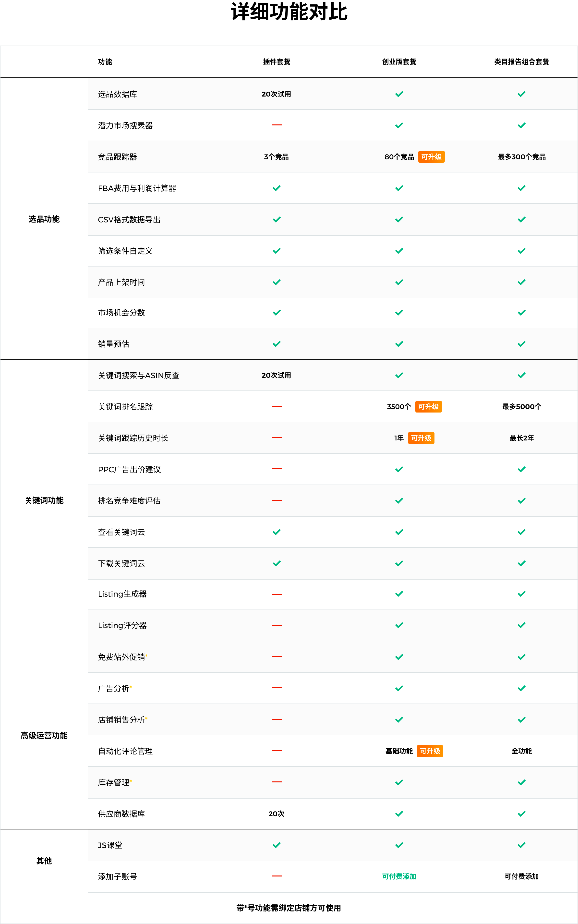The height and width of the screenshot is (924, 578).
Task: Select the 类目报告组合套餐 column header
Action: tap(521, 61)
